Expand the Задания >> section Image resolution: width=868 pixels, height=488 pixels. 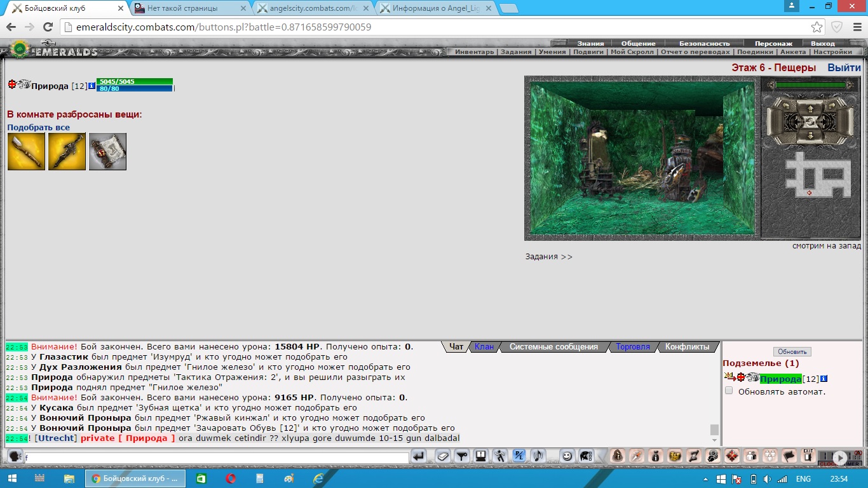click(x=548, y=257)
